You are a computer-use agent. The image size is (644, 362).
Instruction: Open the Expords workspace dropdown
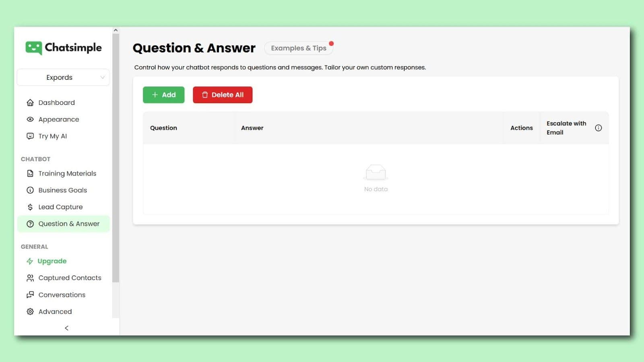click(63, 77)
